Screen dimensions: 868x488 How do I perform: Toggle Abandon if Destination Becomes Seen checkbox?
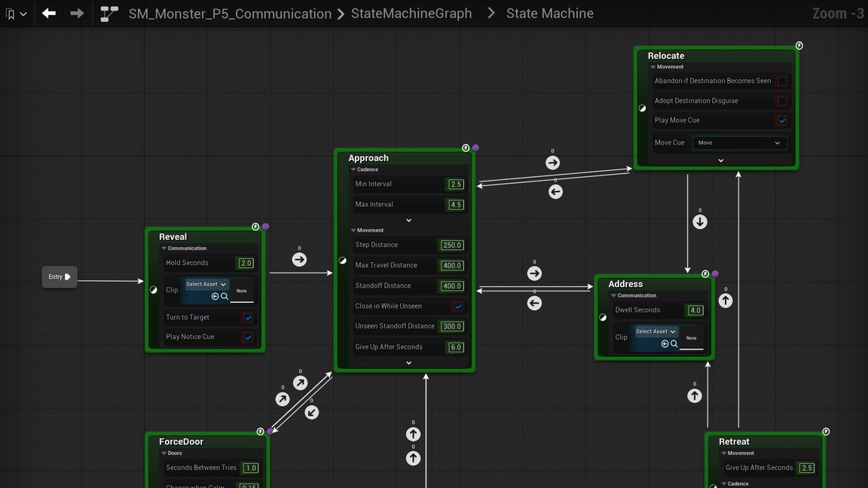click(781, 81)
